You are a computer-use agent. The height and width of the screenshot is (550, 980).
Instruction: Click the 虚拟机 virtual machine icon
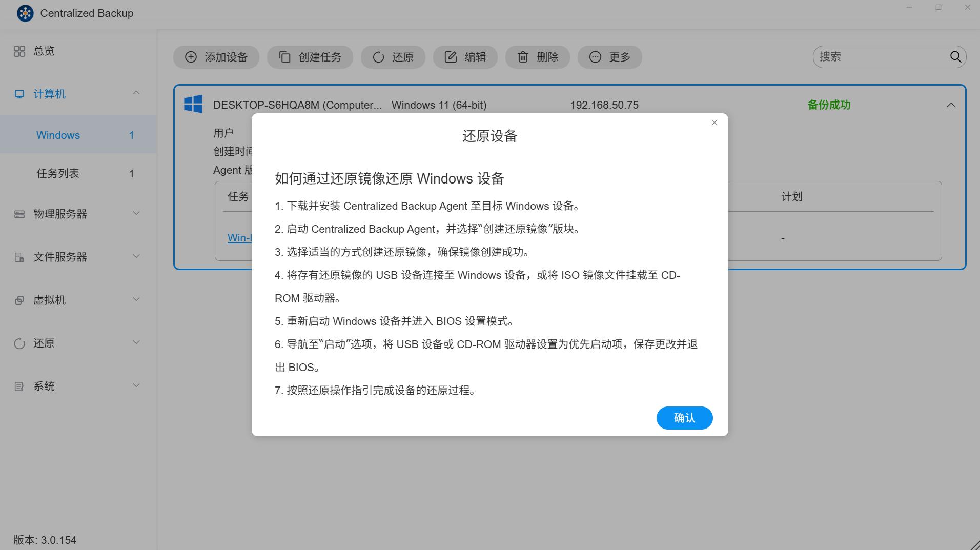(x=19, y=300)
